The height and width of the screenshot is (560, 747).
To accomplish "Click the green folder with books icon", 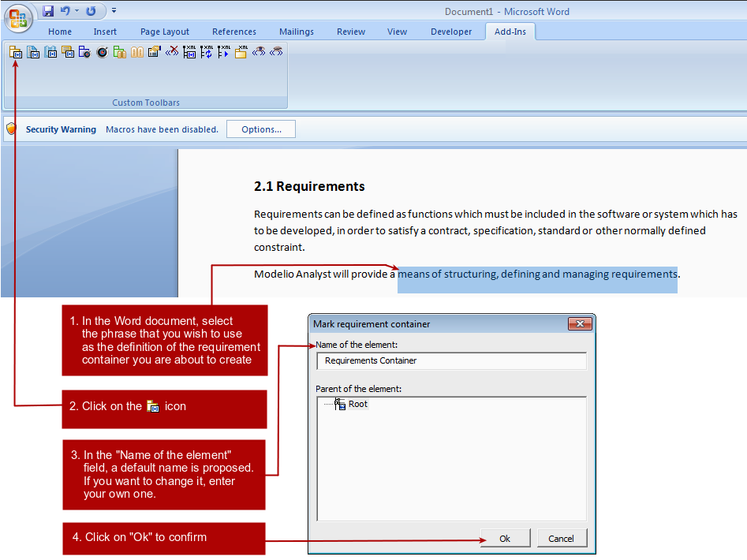I will pos(120,52).
